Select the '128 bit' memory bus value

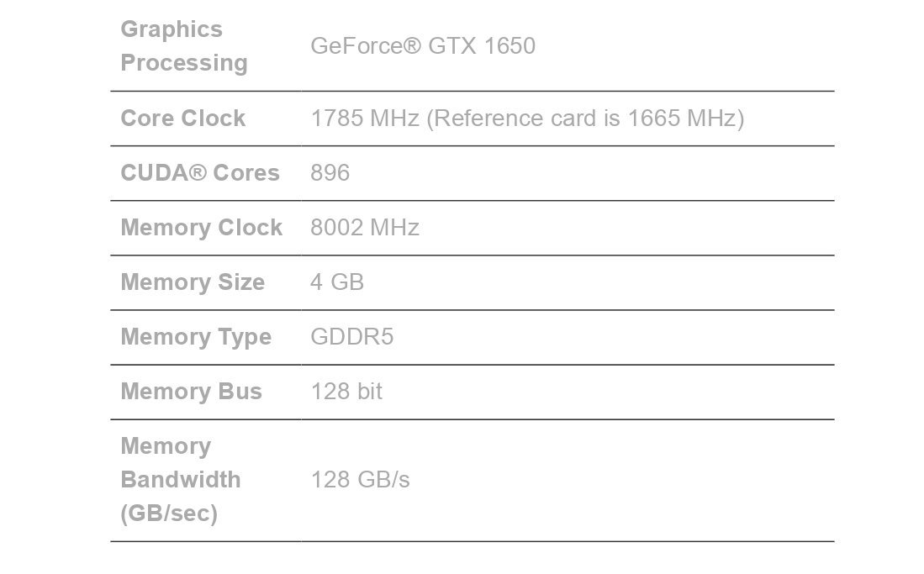(346, 392)
